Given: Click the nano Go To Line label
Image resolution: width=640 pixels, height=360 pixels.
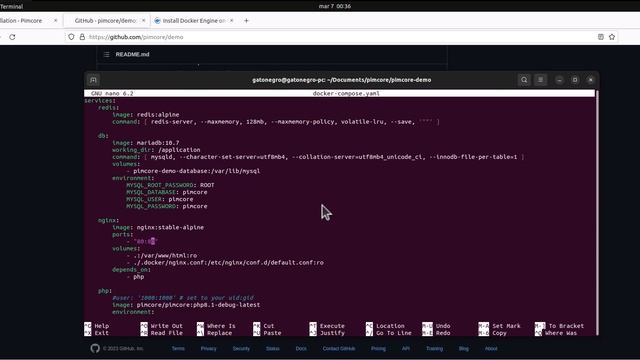Looking at the screenshot, I should [x=393, y=333].
